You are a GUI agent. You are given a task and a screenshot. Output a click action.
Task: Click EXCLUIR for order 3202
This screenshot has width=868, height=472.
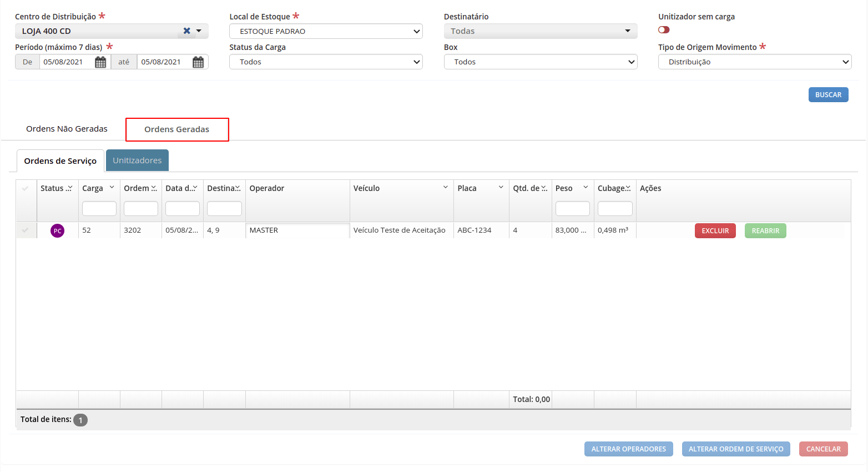[x=715, y=231]
